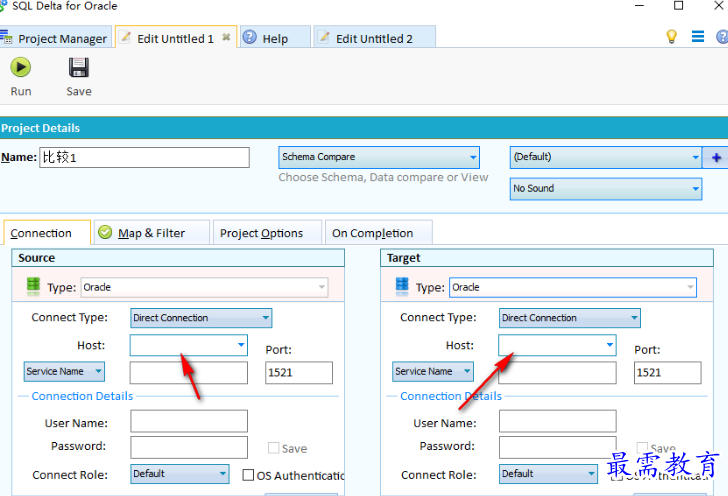The width and height of the screenshot is (728, 496).
Task: Open the Target Host dropdown
Action: point(557,345)
